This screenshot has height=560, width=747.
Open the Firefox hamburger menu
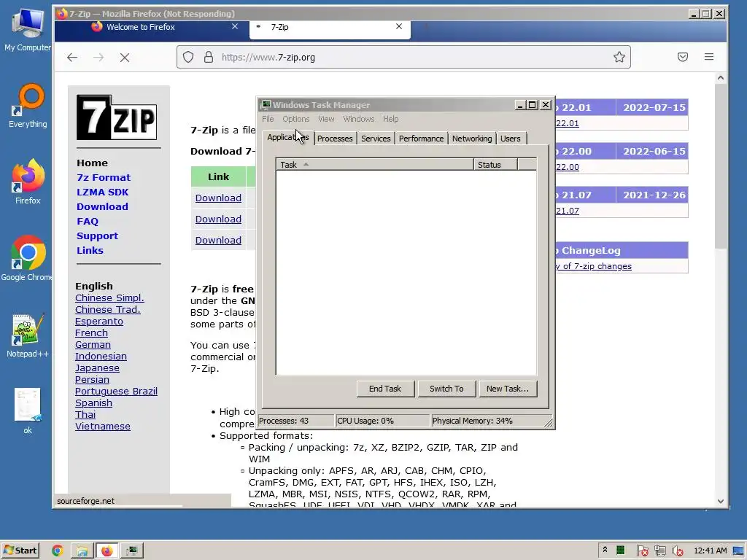[x=709, y=57]
